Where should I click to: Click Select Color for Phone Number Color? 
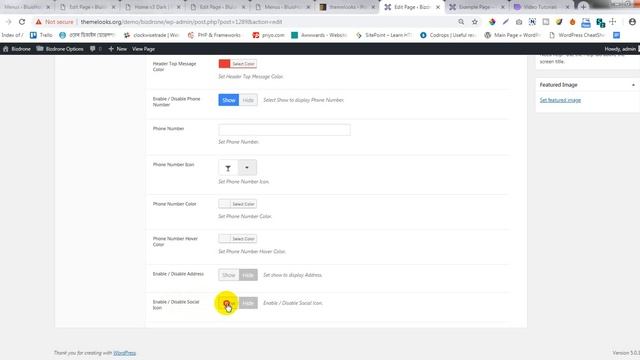pyautogui.click(x=243, y=204)
